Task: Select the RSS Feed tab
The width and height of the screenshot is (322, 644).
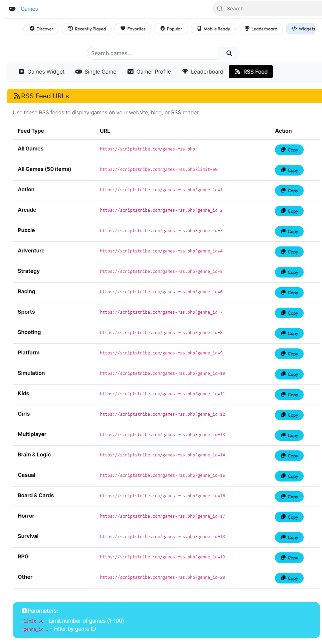Action: tap(251, 72)
